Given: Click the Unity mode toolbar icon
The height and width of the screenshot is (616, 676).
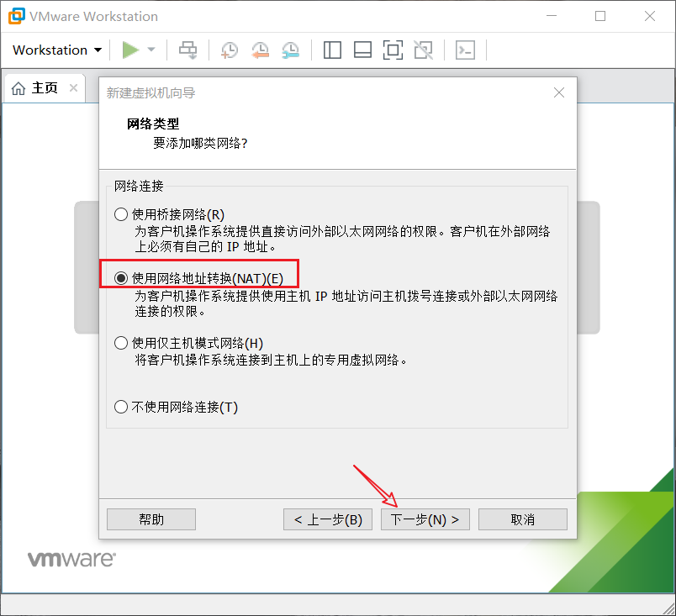Looking at the screenshot, I should 424,50.
